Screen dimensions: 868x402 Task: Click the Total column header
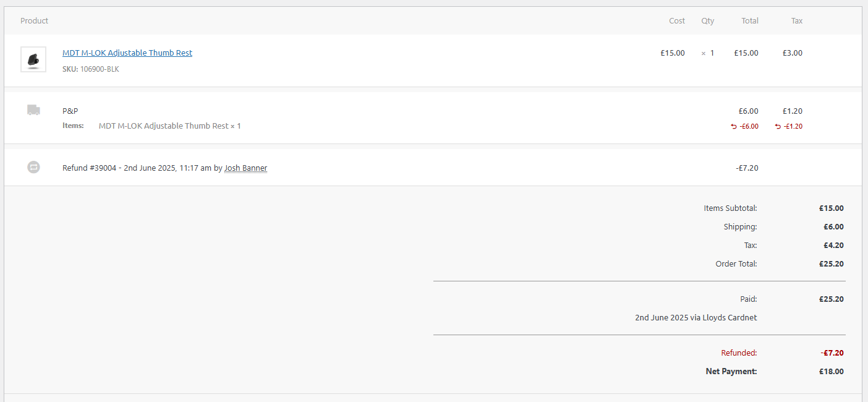750,21
